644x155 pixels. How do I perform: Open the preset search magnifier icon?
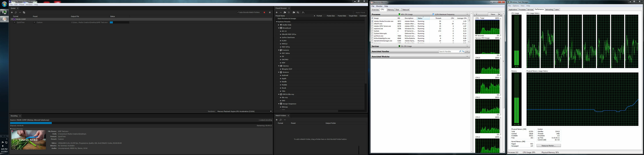(303, 12)
